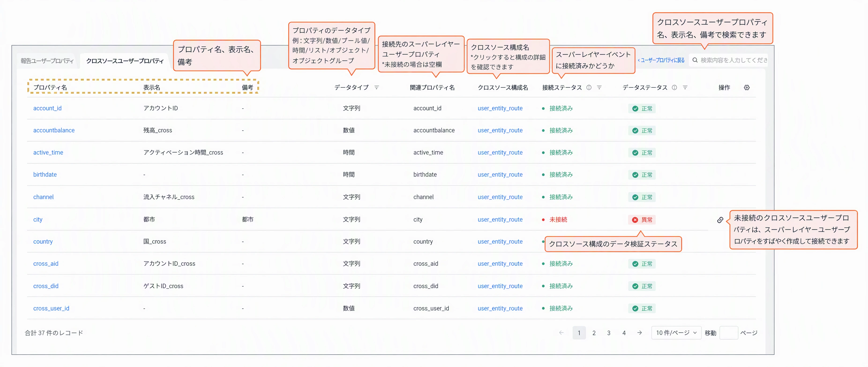The height and width of the screenshot is (367, 868).
Task: Focus the search input field
Action: 729,60
